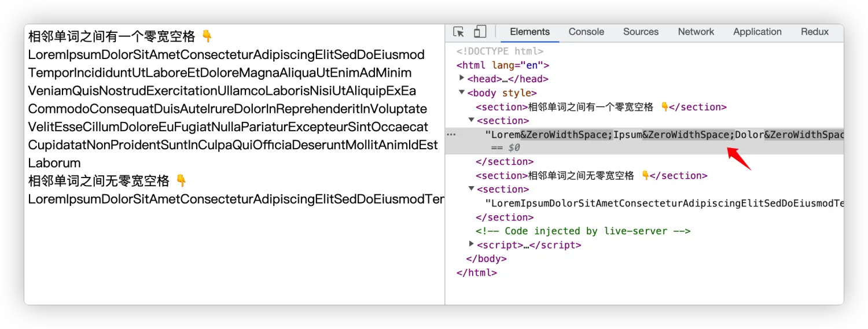Image resolution: width=868 pixels, height=329 pixels.
Task: Open the Application tab
Action: (757, 32)
